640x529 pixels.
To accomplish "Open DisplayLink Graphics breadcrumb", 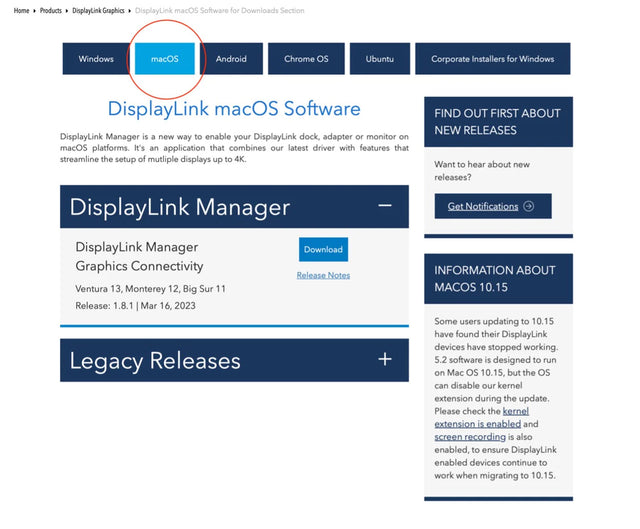I will click(98, 11).
